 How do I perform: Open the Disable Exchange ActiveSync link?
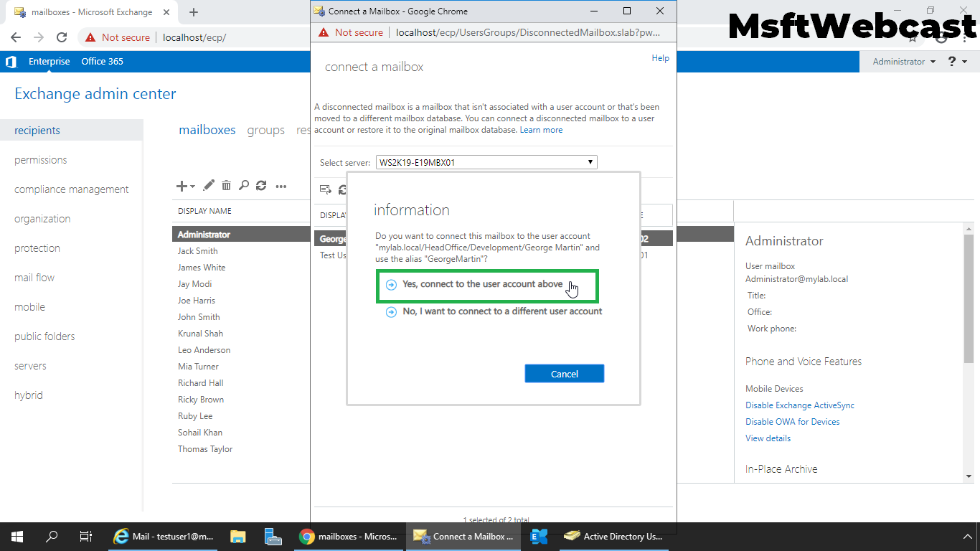pyautogui.click(x=799, y=405)
